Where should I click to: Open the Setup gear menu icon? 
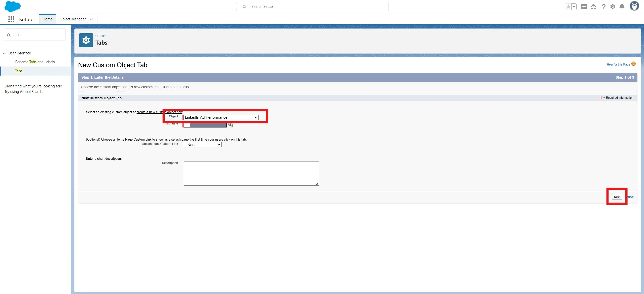[x=613, y=7]
